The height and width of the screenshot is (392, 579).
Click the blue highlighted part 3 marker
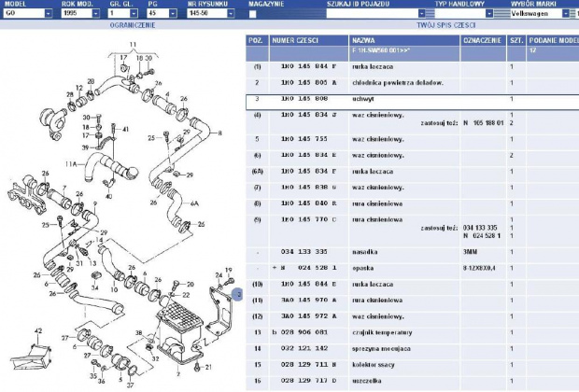(237, 295)
